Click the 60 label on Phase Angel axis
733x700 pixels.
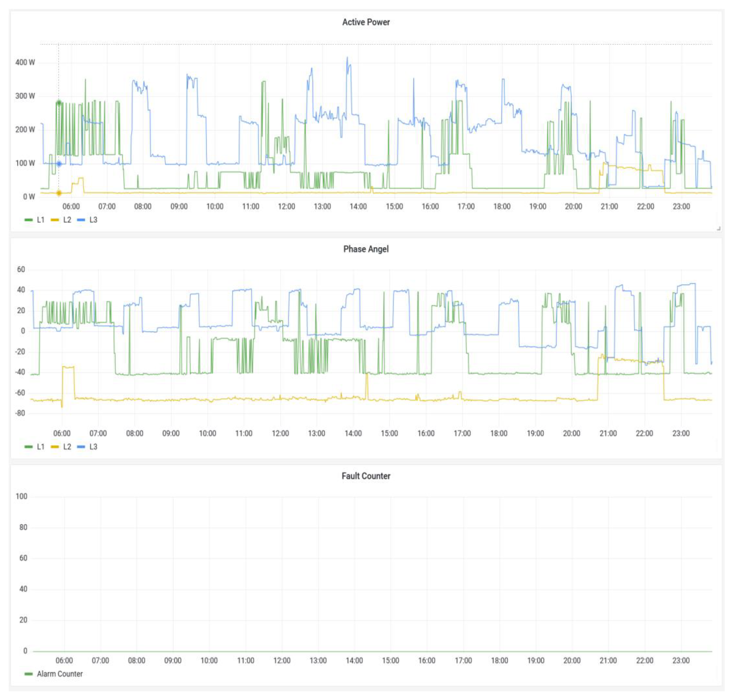tap(21, 269)
